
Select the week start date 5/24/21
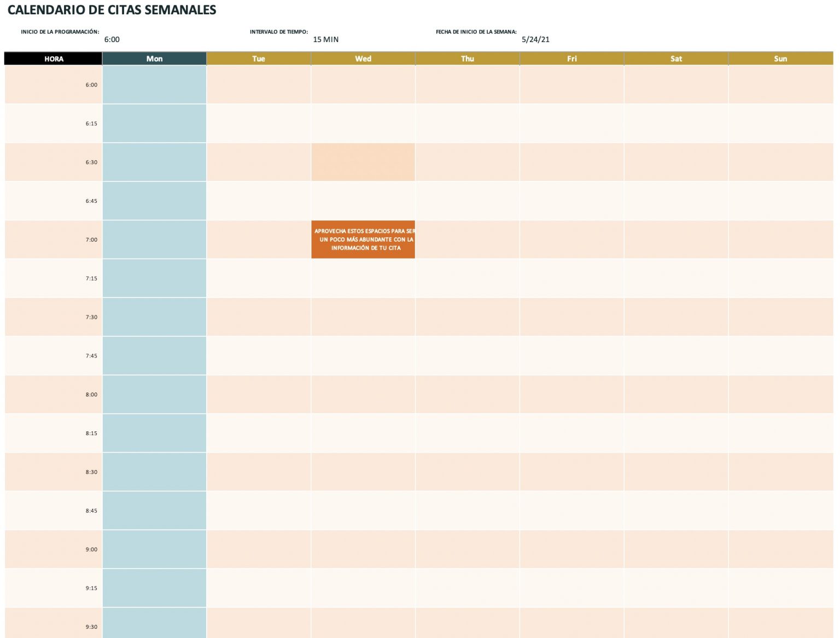coord(536,39)
